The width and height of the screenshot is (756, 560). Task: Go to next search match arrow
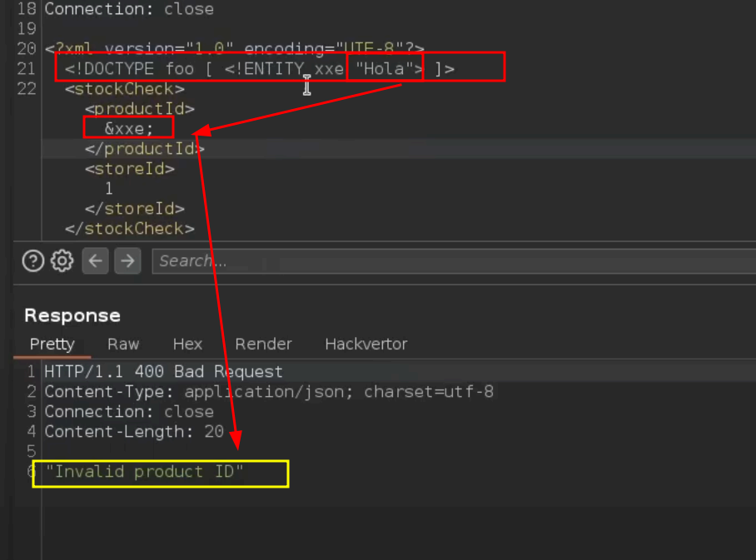coord(127,261)
